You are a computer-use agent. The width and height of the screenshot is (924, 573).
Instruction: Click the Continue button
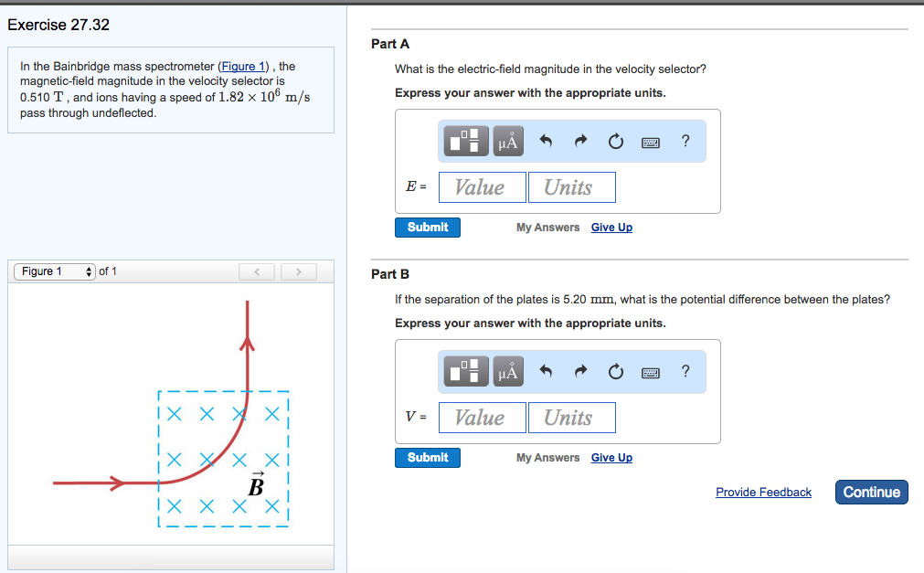[x=870, y=492]
